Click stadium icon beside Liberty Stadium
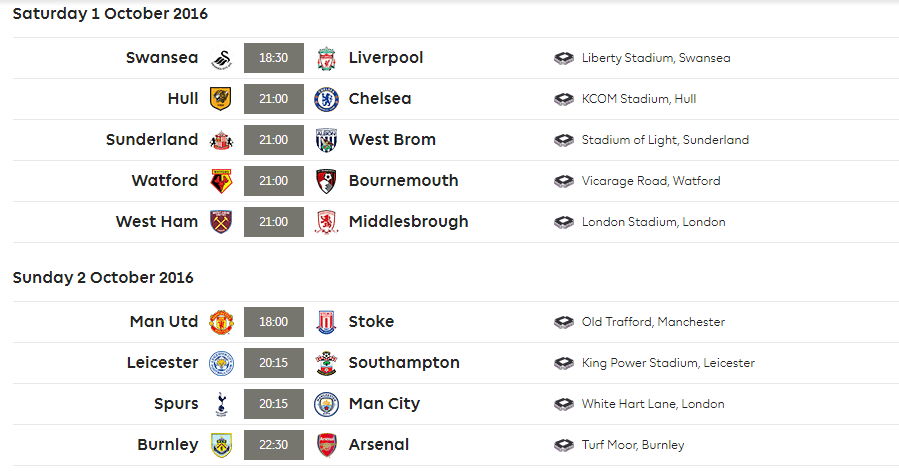 tap(564, 58)
